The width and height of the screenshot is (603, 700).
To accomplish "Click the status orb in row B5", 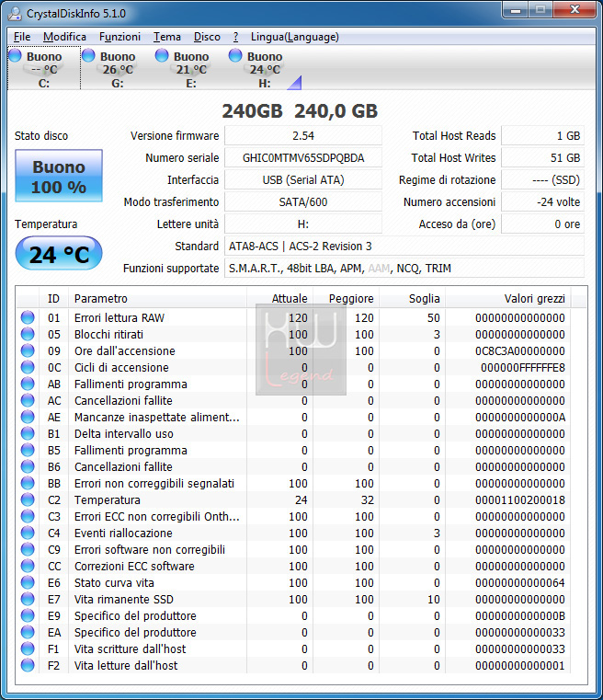I will point(28,450).
